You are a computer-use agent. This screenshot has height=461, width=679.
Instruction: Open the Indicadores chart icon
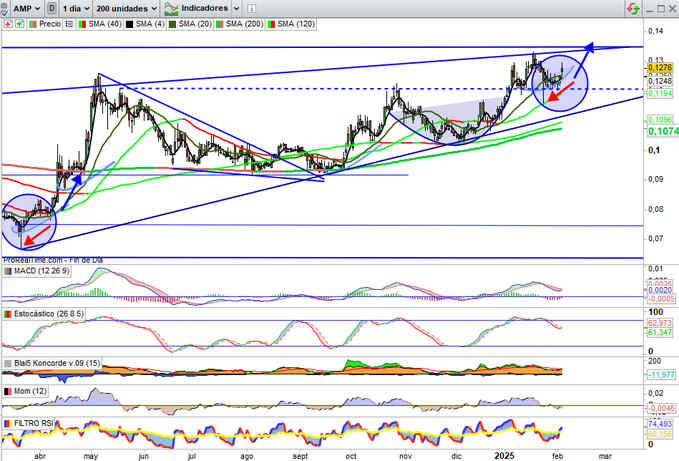point(171,9)
